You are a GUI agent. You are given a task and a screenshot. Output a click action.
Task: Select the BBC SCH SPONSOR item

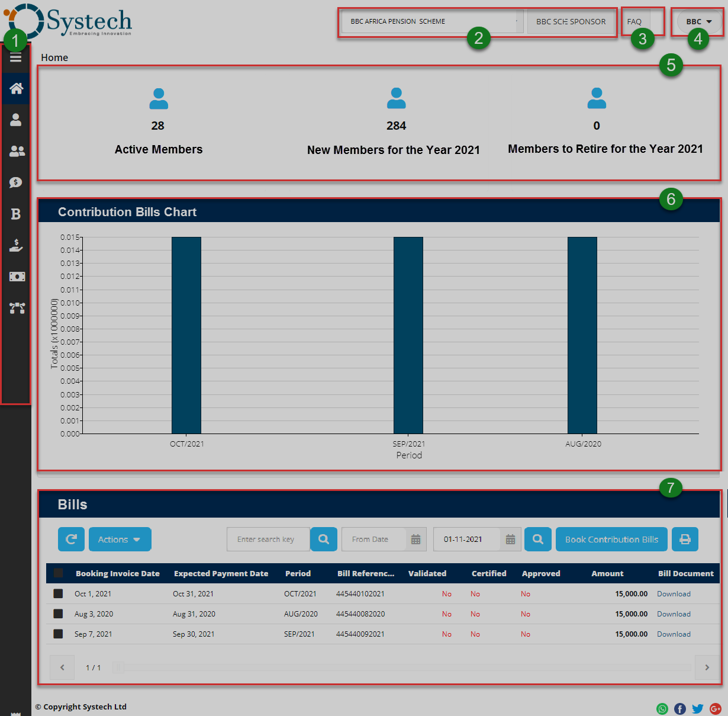coord(571,22)
